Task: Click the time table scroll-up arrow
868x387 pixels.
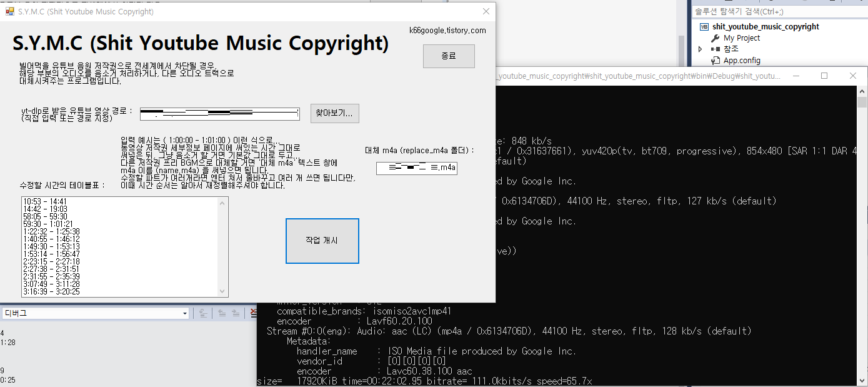Action: click(222, 203)
